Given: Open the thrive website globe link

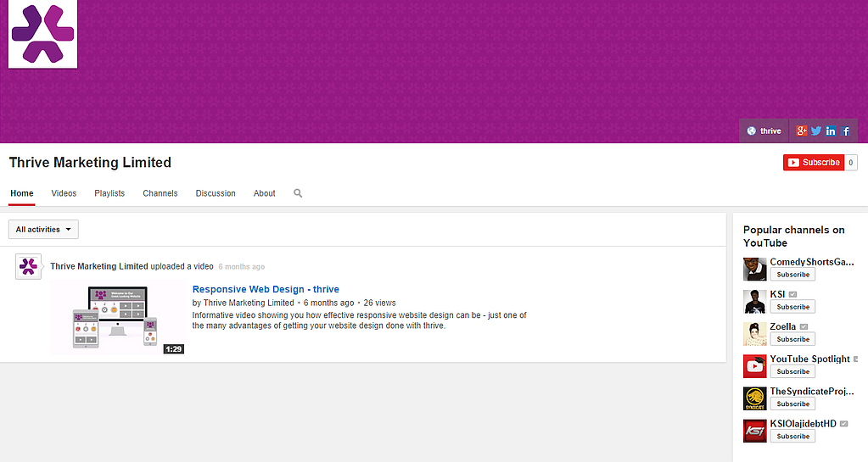Looking at the screenshot, I should 764,131.
